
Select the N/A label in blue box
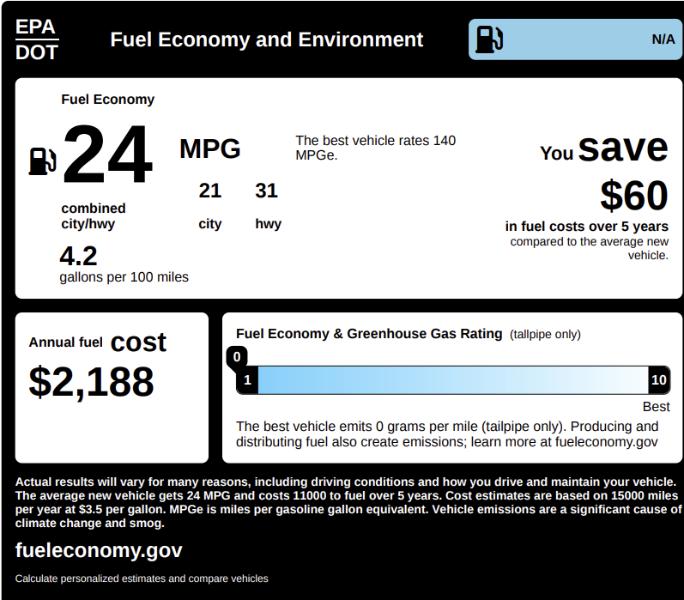click(663, 39)
